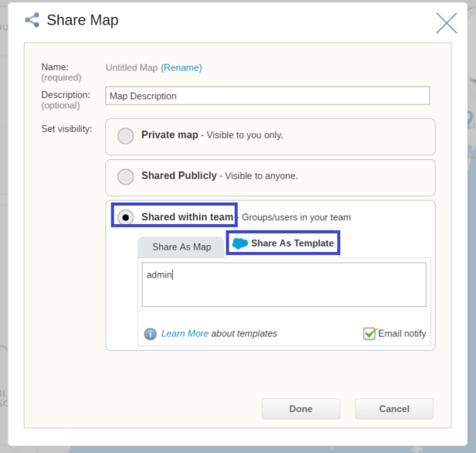Select the Shared within team radio button

click(125, 217)
